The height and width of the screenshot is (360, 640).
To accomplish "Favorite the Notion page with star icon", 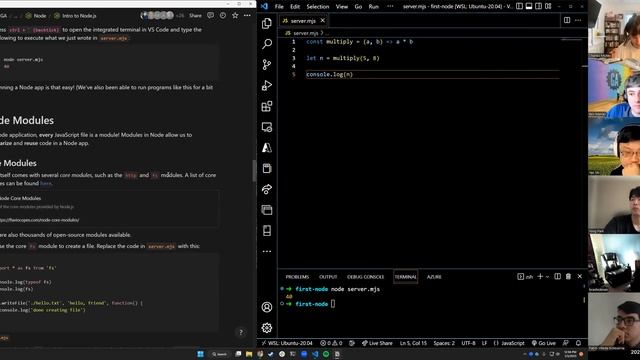I will click(x=235, y=16).
